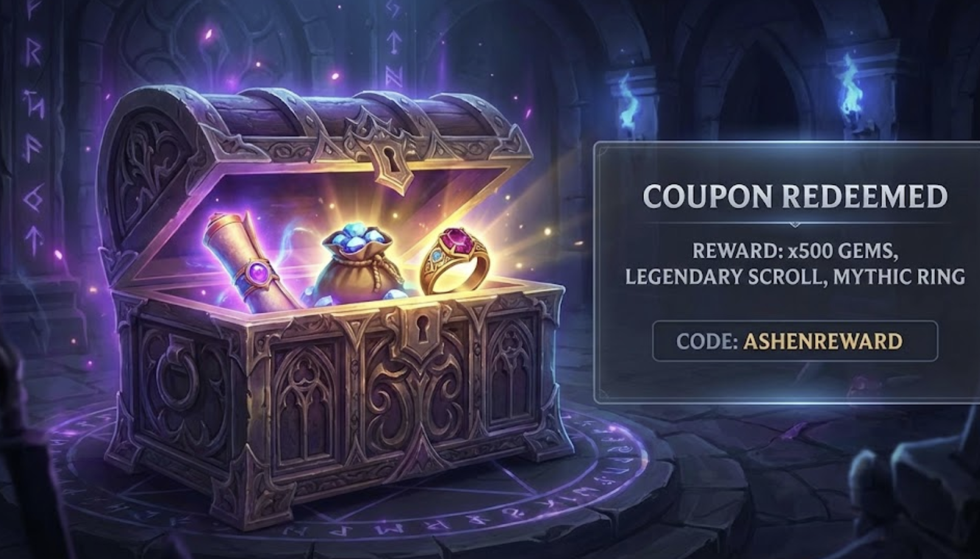980x559 pixels.
Task: Click the ASHENREWARD coupon code
Action: pyautogui.click(x=822, y=341)
